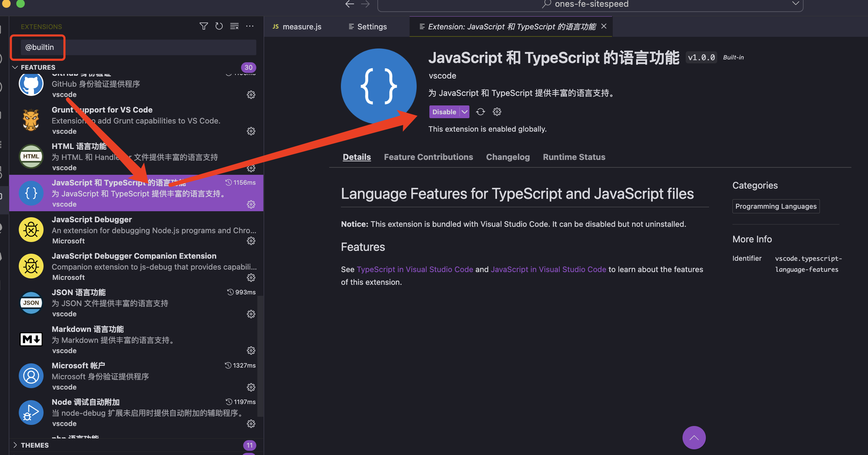Click the @builtin extensions search field
Image resolution: width=868 pixels, height=455 pixels.
[138, 47]
